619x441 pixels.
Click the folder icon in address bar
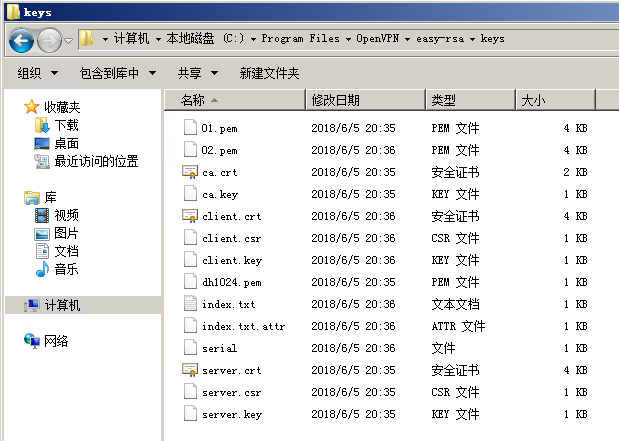[86, 39]
